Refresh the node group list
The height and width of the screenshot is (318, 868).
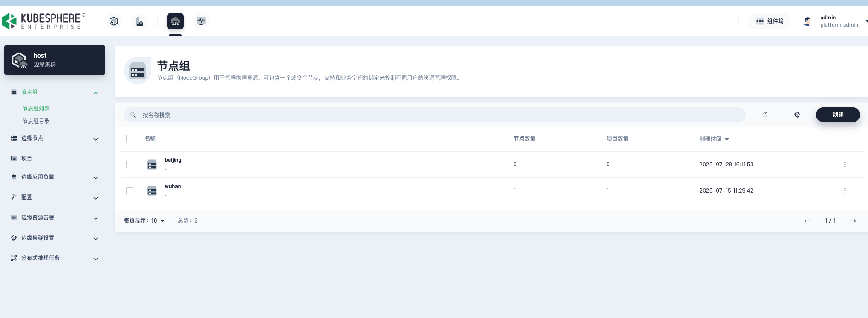tap(765, 115)
